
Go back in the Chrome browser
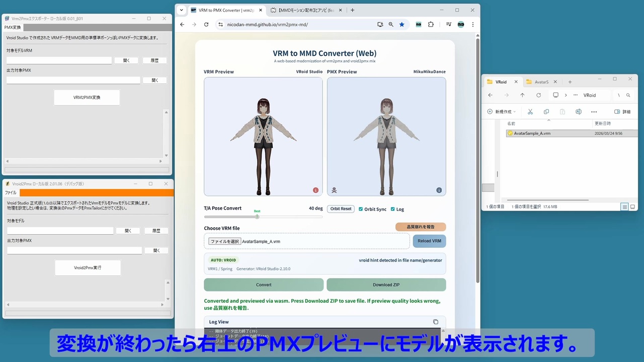point(182,24)
